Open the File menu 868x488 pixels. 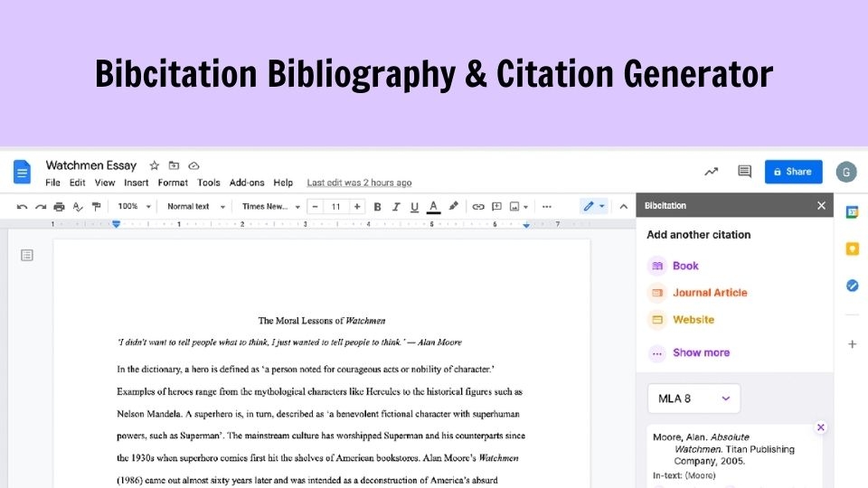point(52,183)
